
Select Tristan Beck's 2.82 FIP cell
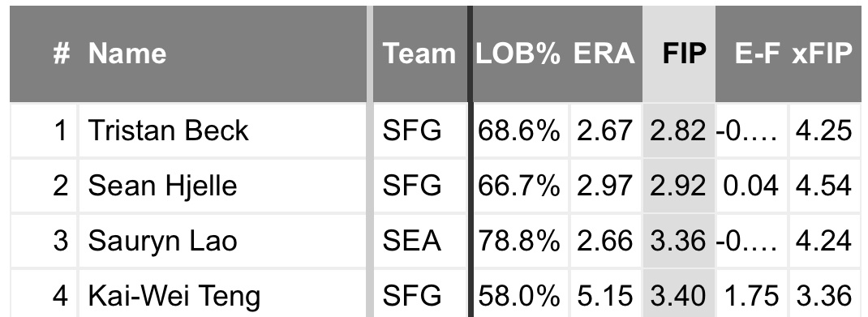(679, 131)
